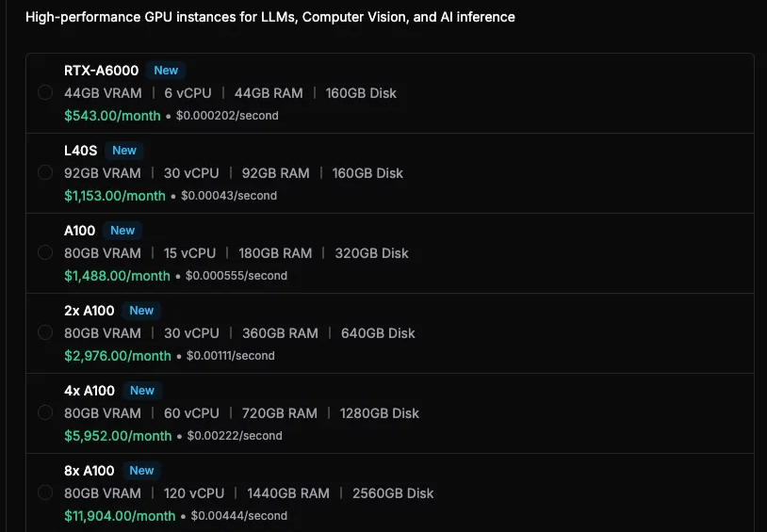
Task: Click the 92GB VRAM spec
Action: coord(102,173)
